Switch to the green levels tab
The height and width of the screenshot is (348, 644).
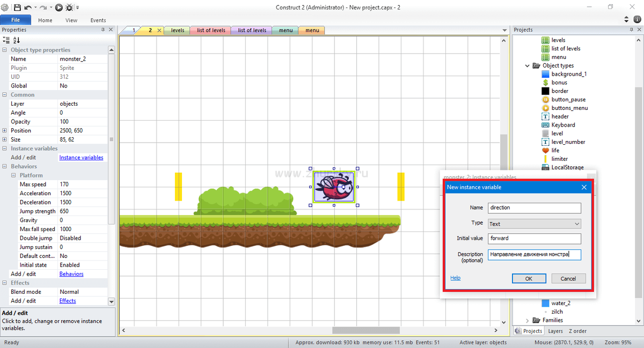click(178, 31)
